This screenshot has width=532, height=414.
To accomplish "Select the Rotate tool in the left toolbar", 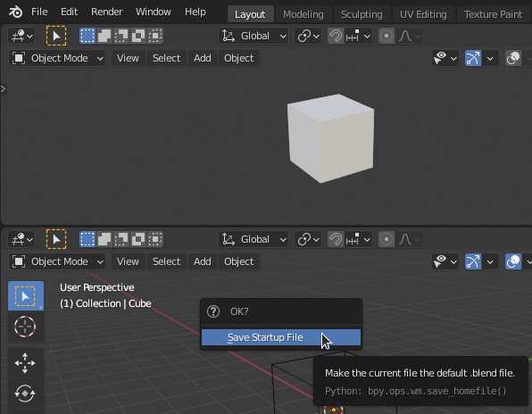I will click(25, 393).
